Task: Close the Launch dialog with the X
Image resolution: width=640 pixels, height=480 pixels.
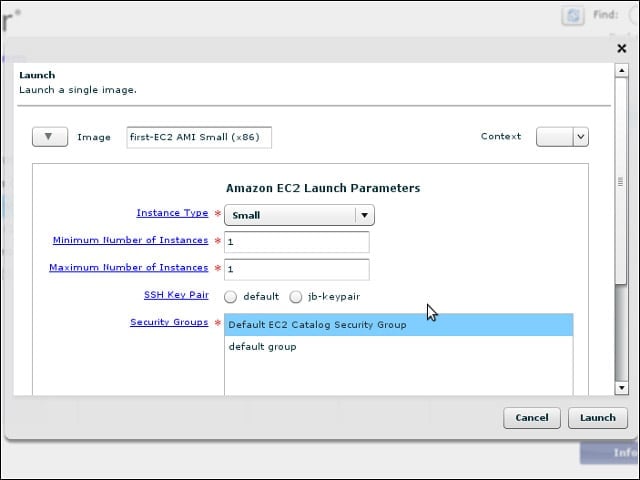Action: point(622,49)
